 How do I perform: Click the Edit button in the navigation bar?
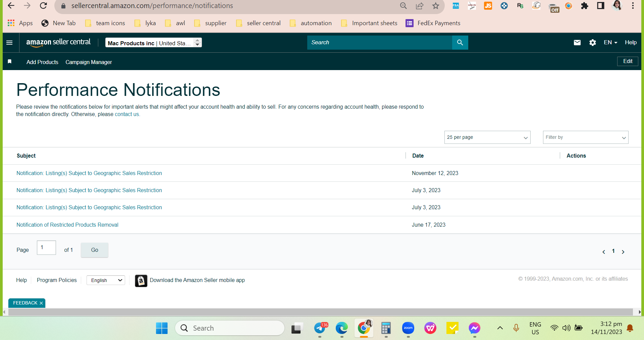pyautogui.click(x=628, y=61)
